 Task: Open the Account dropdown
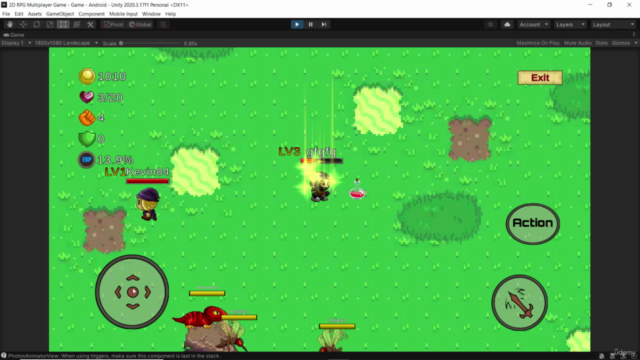click(534, 24)
